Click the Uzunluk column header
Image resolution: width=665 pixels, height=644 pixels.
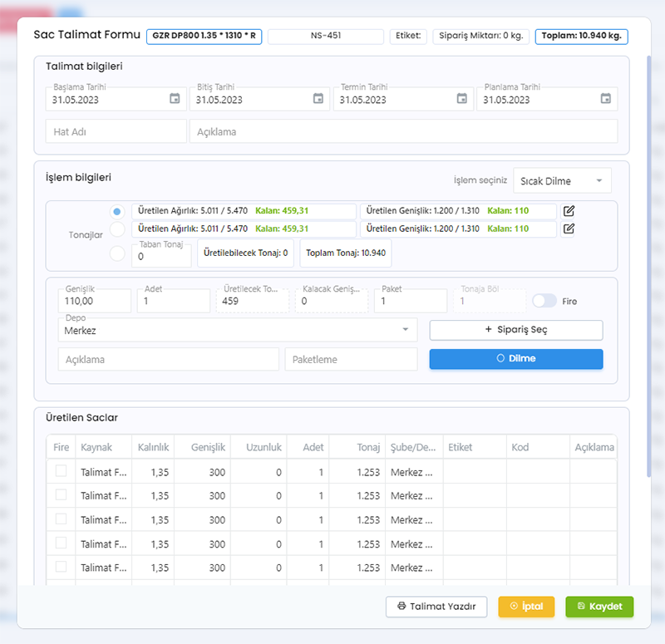pos(259,447)
